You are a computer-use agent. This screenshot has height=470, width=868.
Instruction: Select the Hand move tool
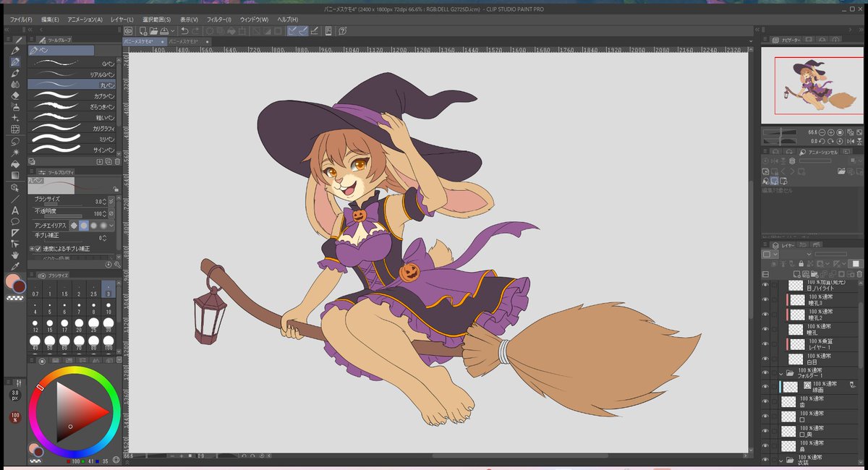click(15, 255)
